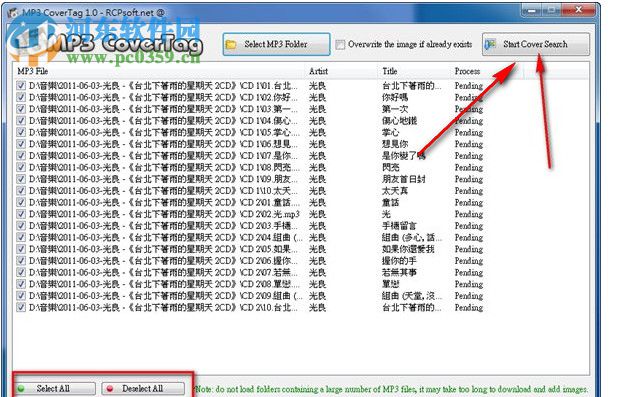Screen dimensions: 618x397
Task: Click Pending status in the 童話 row
Action: pos(469,202)
